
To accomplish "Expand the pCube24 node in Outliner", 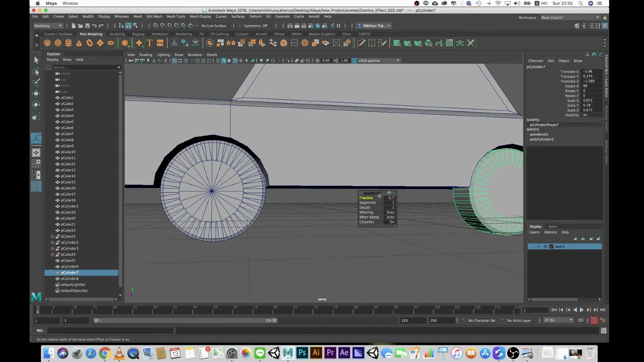I will (x=52, y=255).
